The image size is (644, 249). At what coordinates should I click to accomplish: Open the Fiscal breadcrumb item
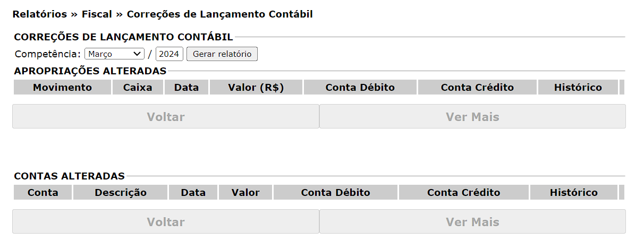(x=97, y=14)
